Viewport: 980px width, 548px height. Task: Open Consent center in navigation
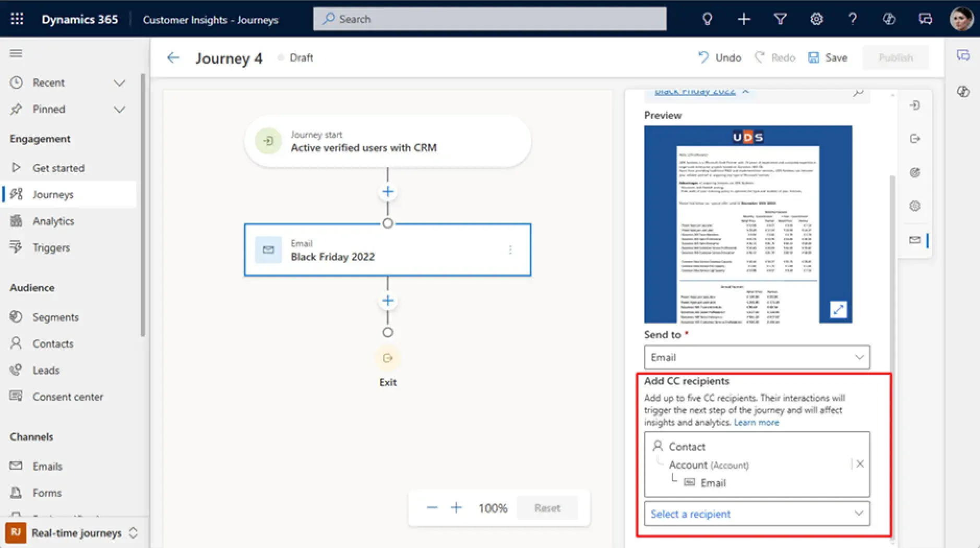click(x=68, y=397)
